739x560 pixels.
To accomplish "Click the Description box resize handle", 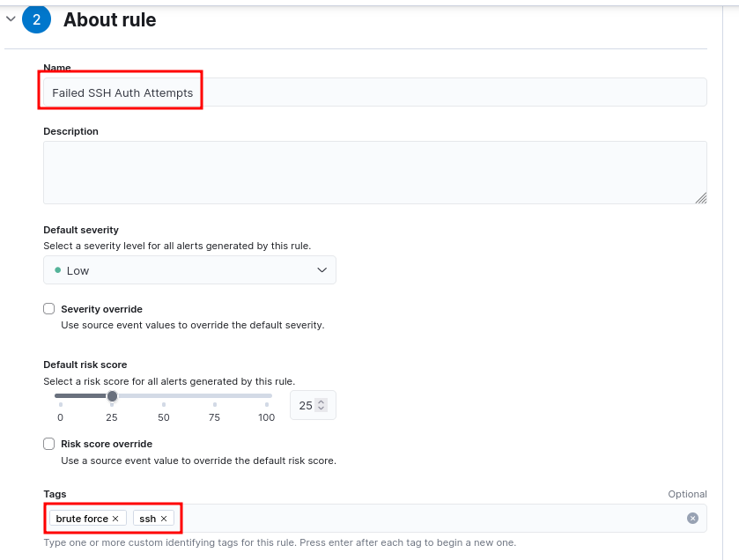I will pyautogui.click(x=701, y=199).
